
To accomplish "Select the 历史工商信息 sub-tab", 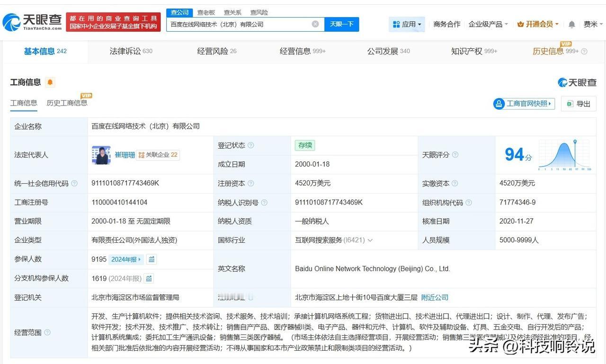I will coord(67,103).
